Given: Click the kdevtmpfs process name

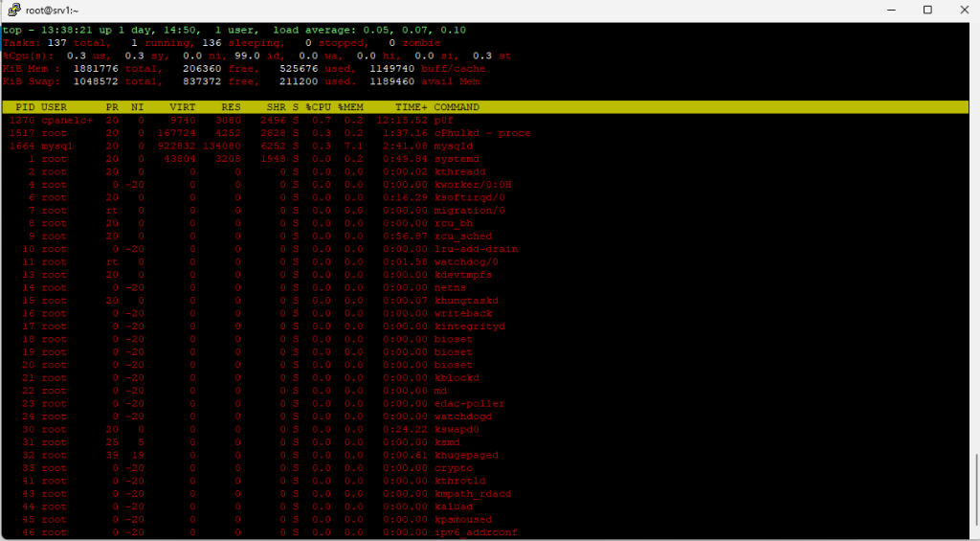Looking at the screenshot, I should pos(463,275).
